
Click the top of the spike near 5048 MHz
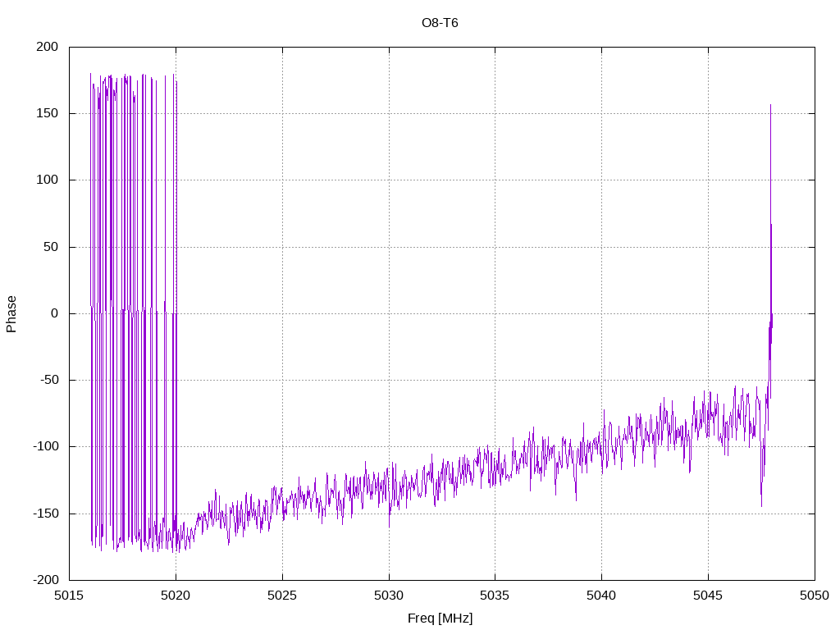click(770, 106)
